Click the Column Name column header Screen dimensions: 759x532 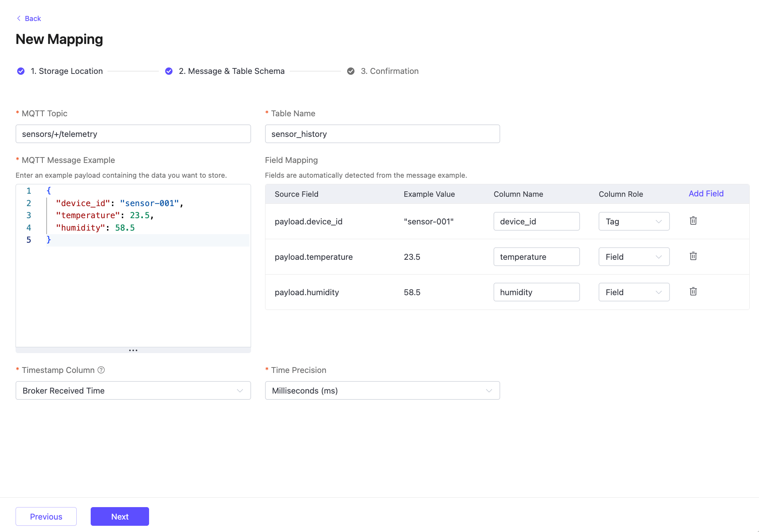[518, 194]
